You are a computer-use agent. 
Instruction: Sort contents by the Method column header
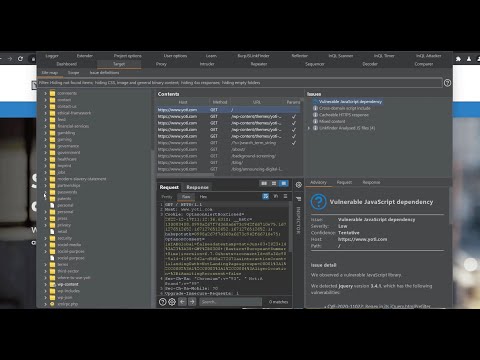[x=220, y=102]
